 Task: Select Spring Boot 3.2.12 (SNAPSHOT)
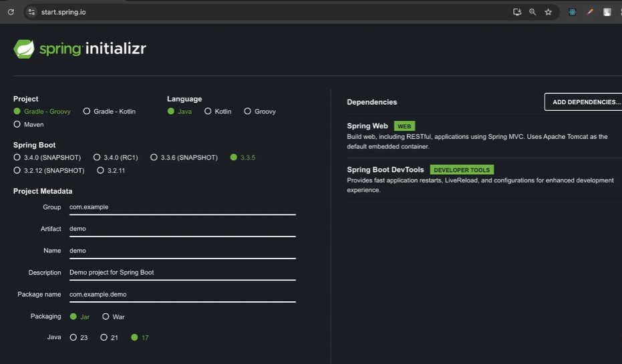tap(49, 170)
